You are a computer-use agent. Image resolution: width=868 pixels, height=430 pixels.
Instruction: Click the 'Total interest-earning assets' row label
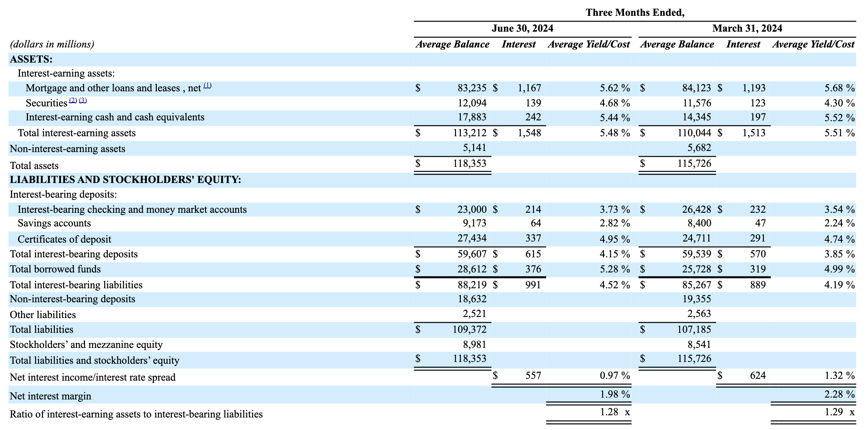pos(77,133)
